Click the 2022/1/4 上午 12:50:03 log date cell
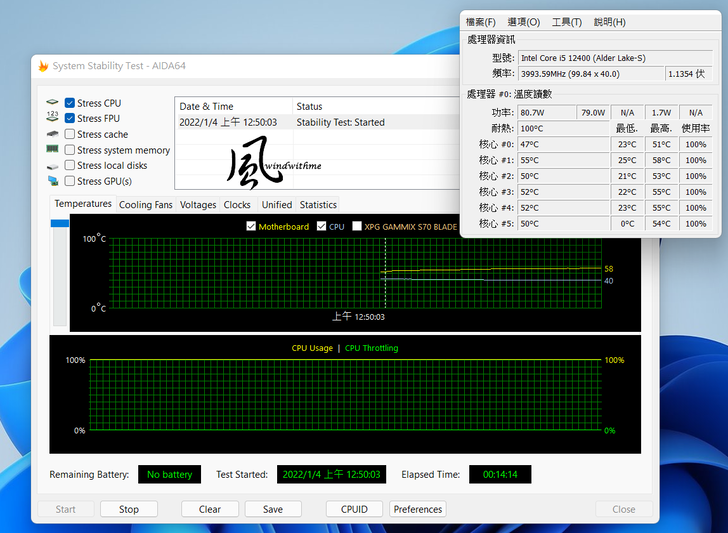 pos(228,123)
